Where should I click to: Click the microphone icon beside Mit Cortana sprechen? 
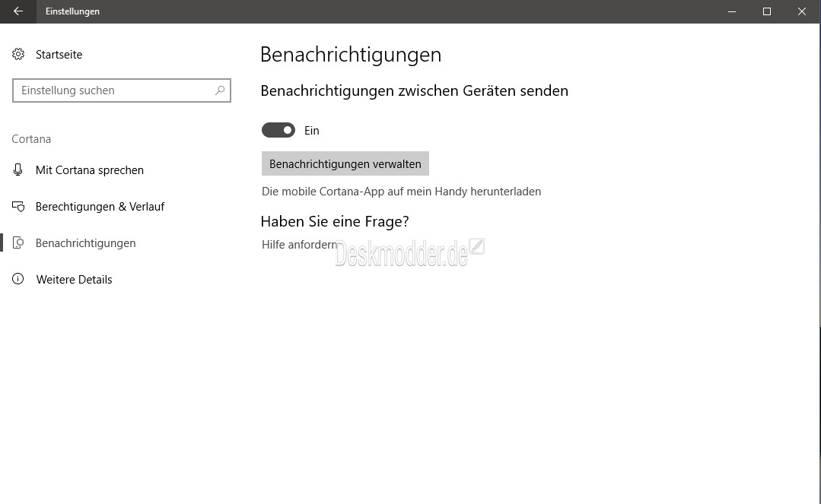click(x=18, y=170)
